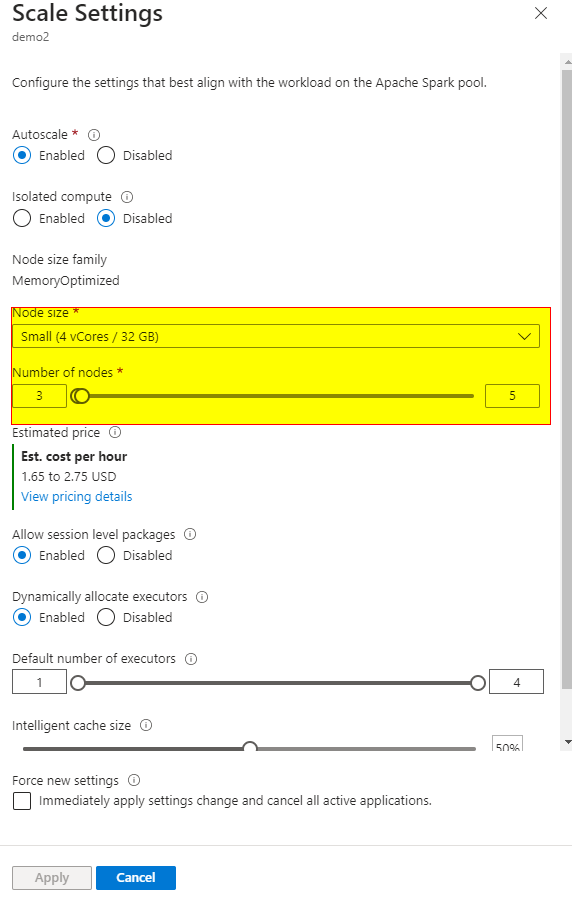Click the Node size dropdown chevron arrow
572x905 pixels.
[524, 336]
